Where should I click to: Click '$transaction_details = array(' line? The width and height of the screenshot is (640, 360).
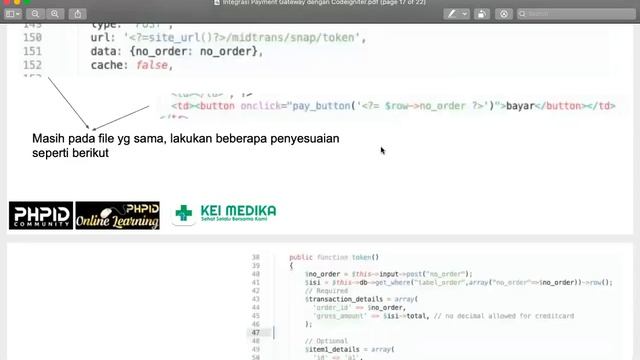click(x=361, y=299)
